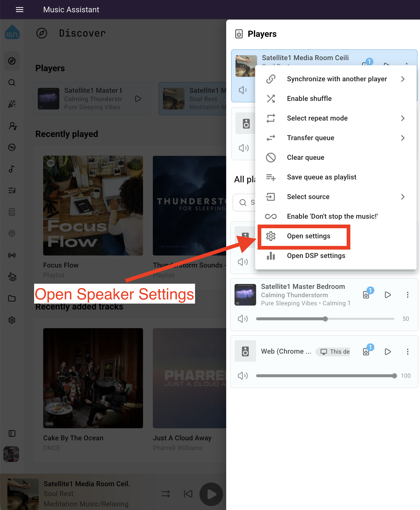Click the search players input field
The image size is (420, 510).
tap(244, 202)
